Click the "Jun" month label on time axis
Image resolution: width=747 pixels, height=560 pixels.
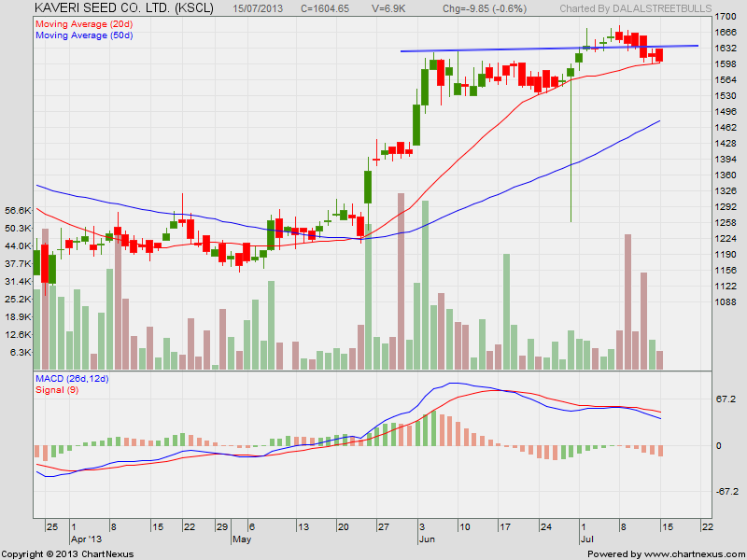coord(427,539)
